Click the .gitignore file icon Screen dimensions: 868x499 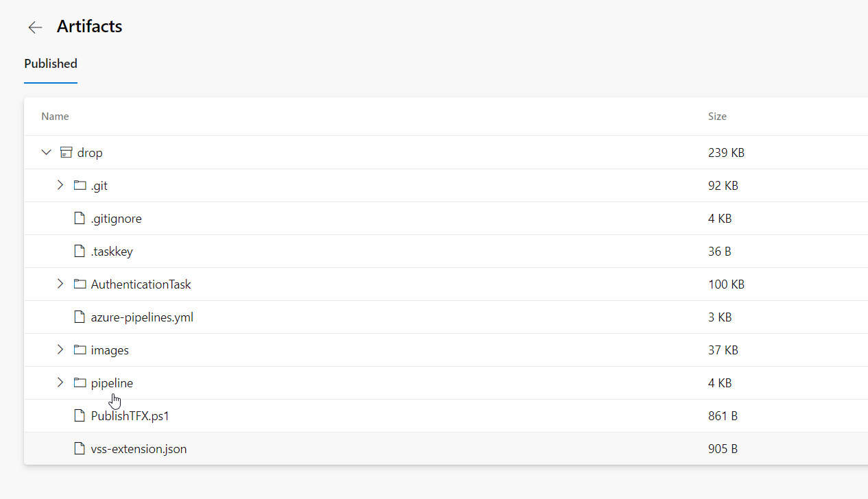(80, 218)
